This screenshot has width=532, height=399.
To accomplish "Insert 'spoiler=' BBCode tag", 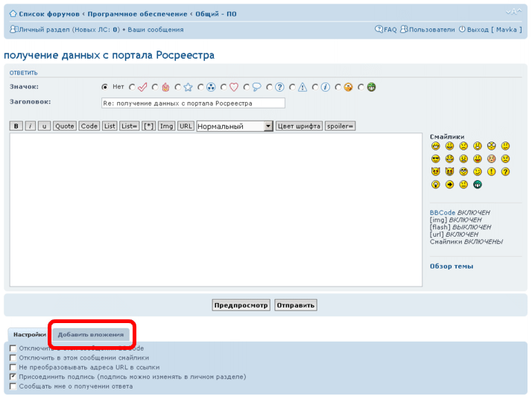I will pyautogui.click(x=340, y=126).
